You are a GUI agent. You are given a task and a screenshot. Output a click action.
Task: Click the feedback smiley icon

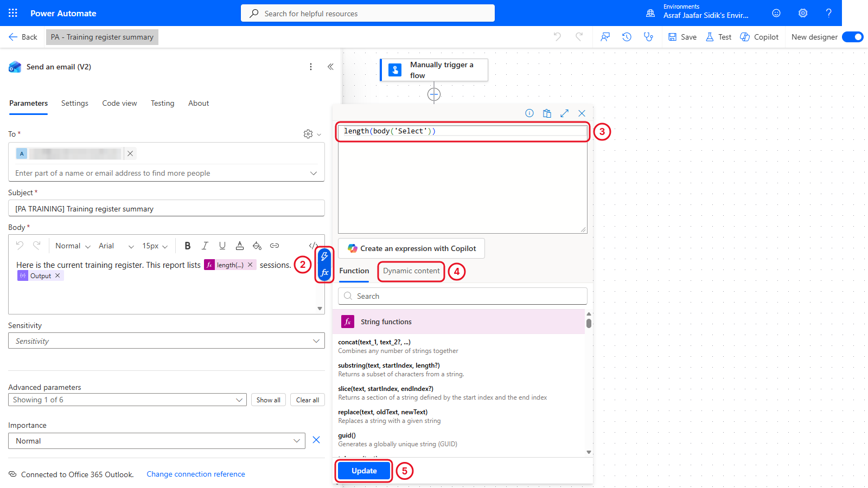coord(776,13)
